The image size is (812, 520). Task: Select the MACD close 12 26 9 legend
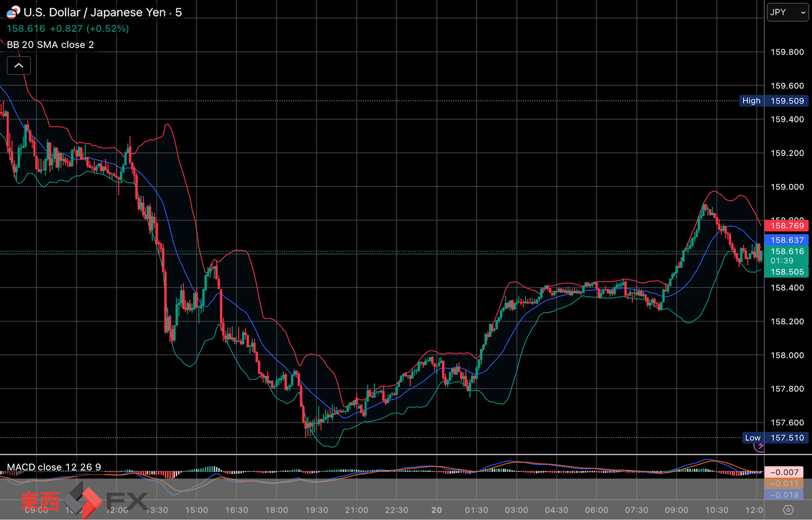(54, 467)
